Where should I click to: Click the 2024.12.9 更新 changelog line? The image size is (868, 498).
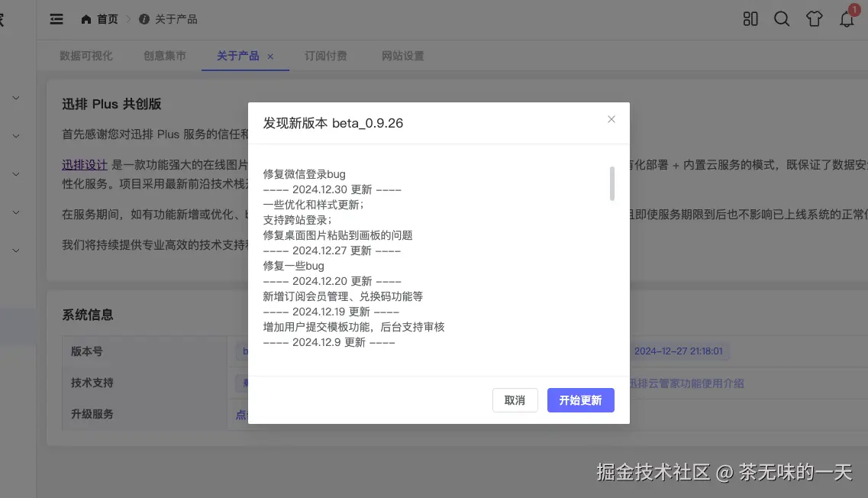pos(329,342)
